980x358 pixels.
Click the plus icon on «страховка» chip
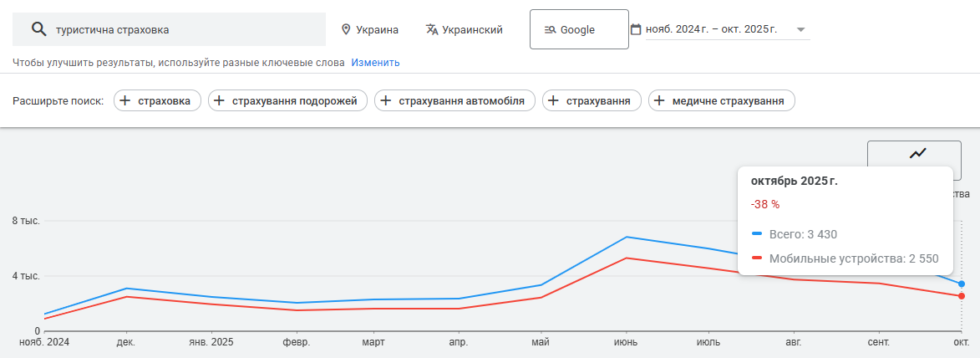[125, 101]
